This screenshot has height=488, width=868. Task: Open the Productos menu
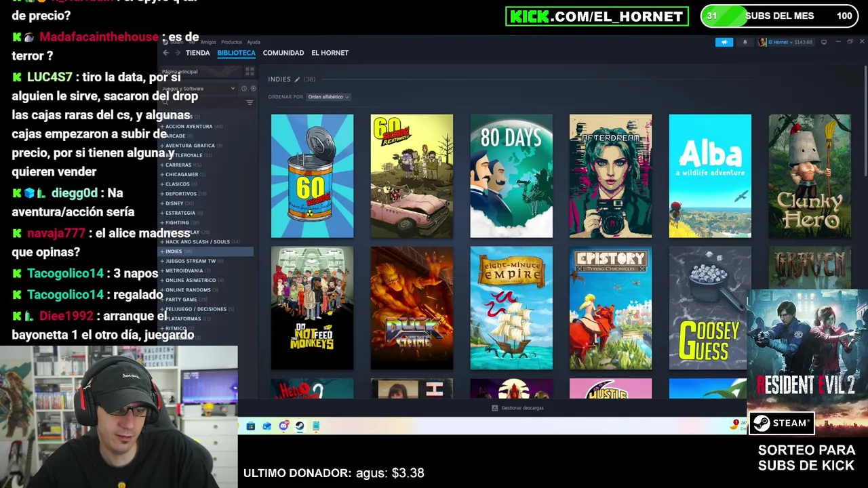pos(231,42)
